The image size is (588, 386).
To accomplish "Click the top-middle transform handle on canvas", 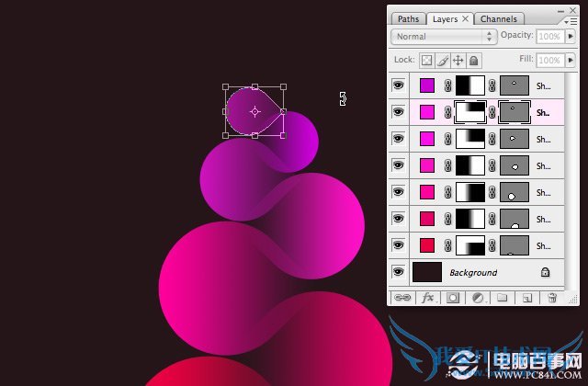I will coord(254,86).
